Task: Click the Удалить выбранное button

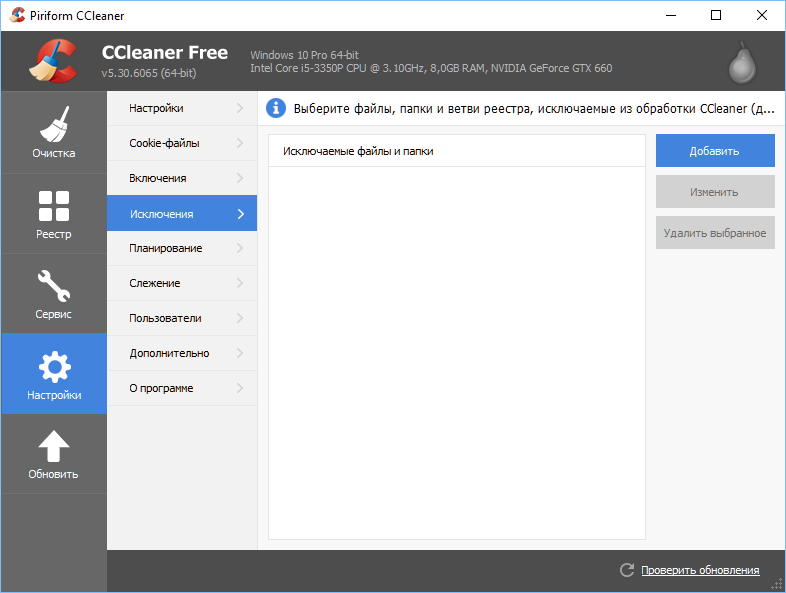Action: (x=715, y=233)
